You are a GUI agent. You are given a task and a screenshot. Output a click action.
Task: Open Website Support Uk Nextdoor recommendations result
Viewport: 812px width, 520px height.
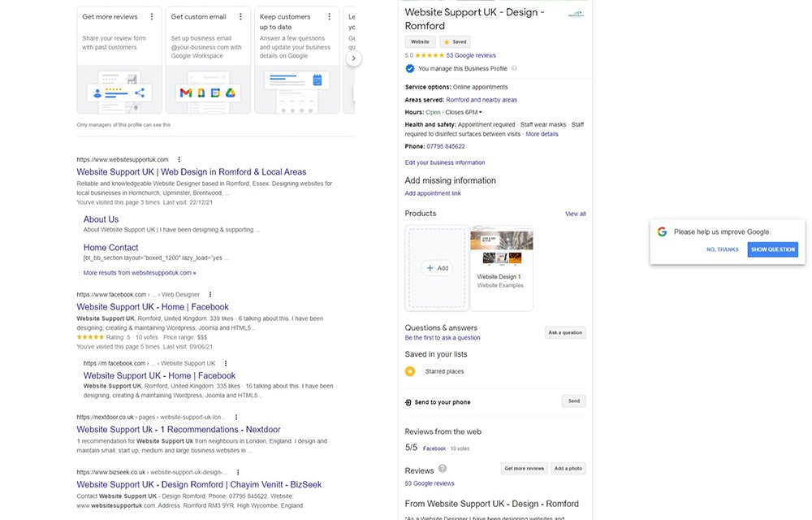click(178, 429)
